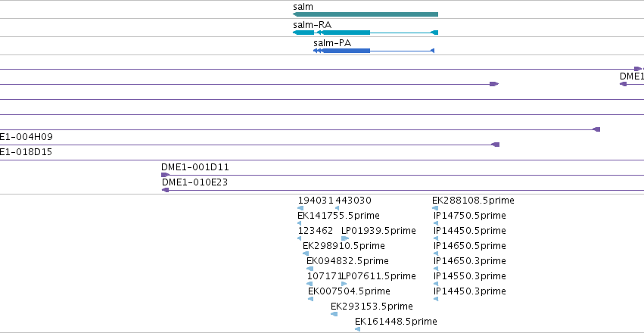Select the EK007504.5prime EST

[x=349, y=291]
